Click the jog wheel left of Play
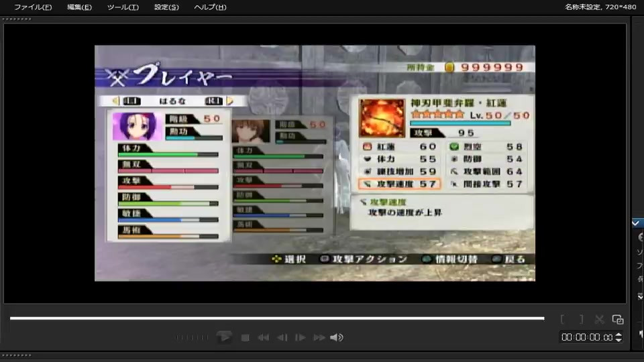This screenshot has height=362, width=644. 193,337
